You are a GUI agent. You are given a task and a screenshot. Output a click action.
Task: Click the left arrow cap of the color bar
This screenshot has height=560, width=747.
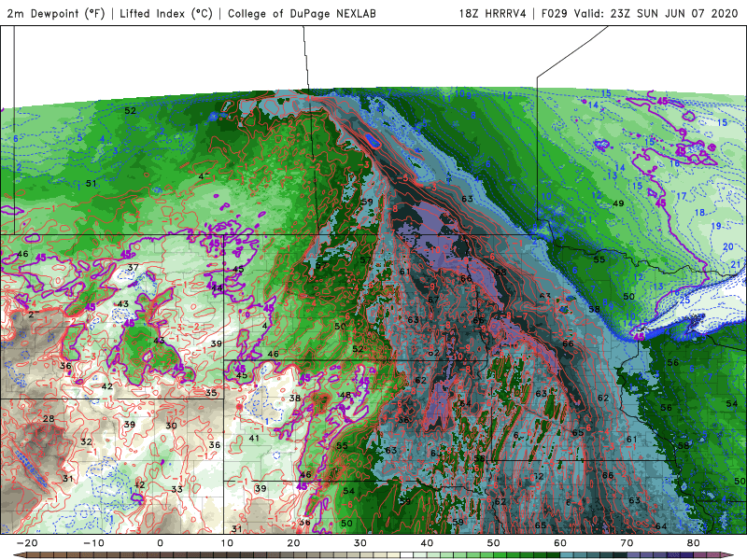(18, 555)
